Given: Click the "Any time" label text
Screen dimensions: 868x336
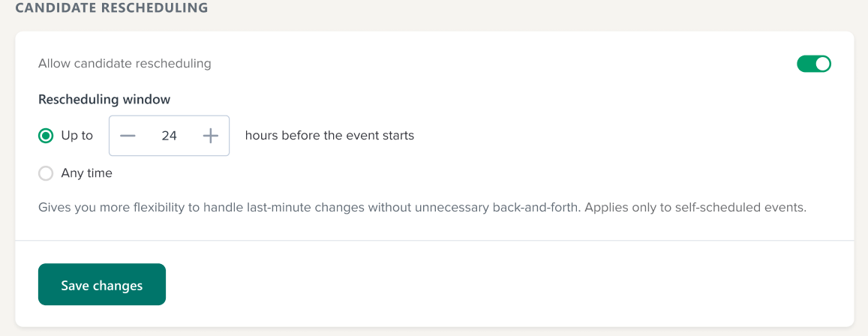Looking at the screenshot, I should (87, 173).
